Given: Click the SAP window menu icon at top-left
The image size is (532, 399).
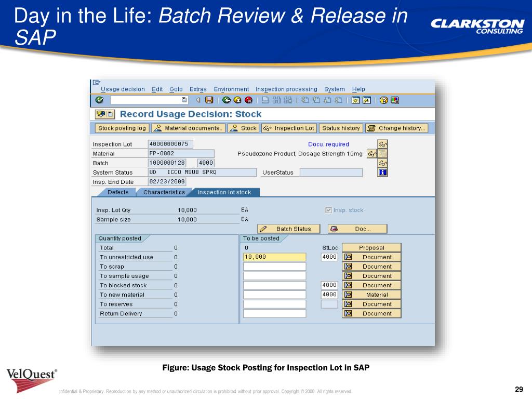Looking at the screenshot, I should pyautogui.click(x=96, y=83).
